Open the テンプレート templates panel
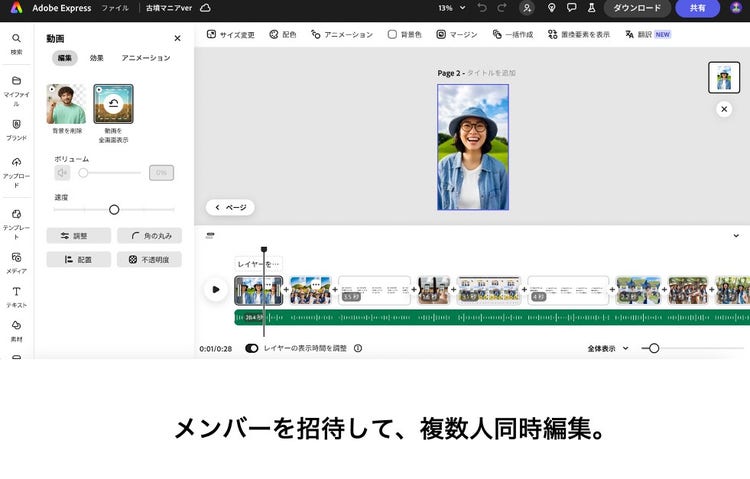 pyautogui.click(x=16, y=219)
